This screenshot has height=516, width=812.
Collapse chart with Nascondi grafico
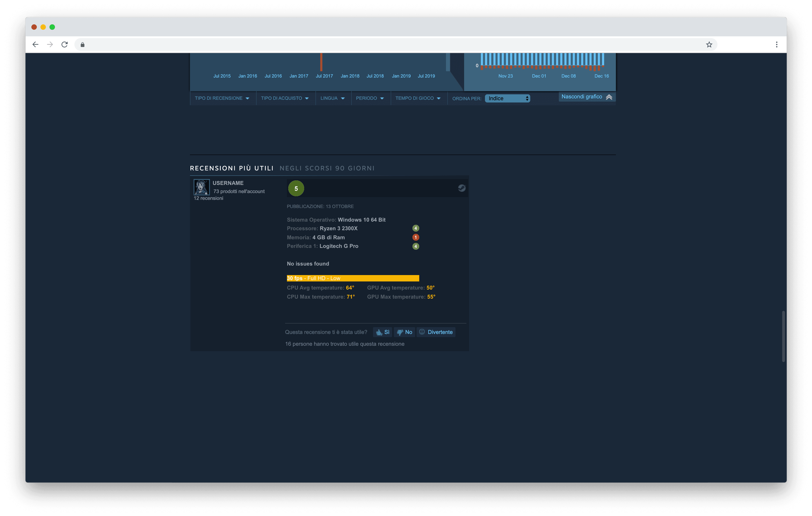coord(587,97)
